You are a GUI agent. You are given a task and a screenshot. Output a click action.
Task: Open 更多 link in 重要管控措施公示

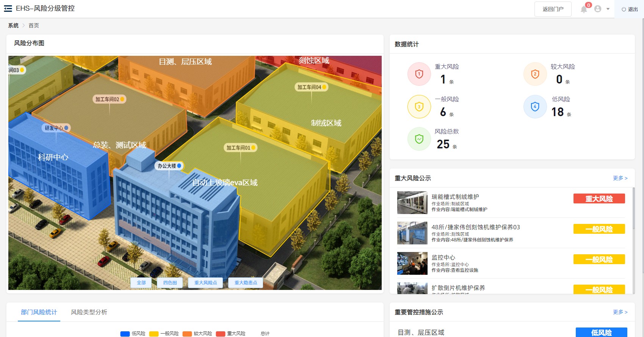click(620, 312)
